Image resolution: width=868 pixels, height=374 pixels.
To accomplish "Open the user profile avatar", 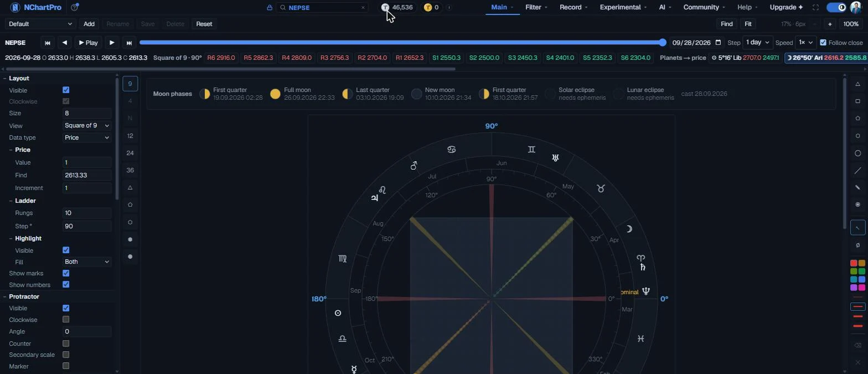I will click(x=855, y=7).
